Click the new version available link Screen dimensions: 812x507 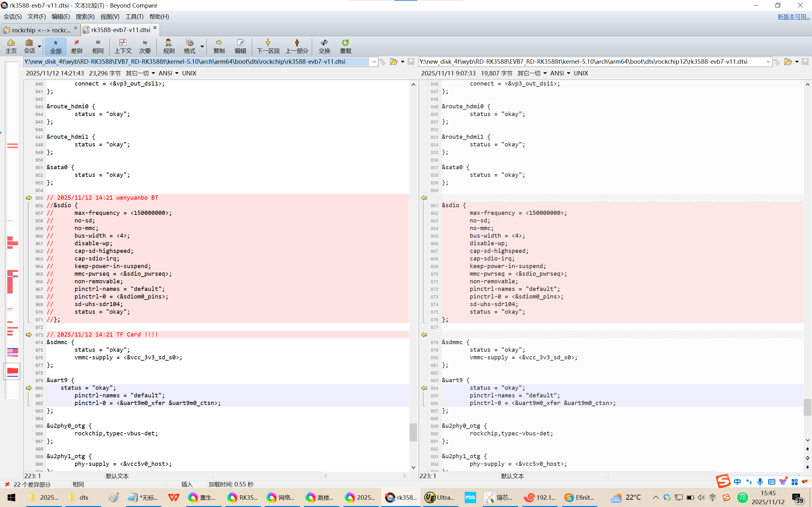pyautogui.click(x=793, y=16)
